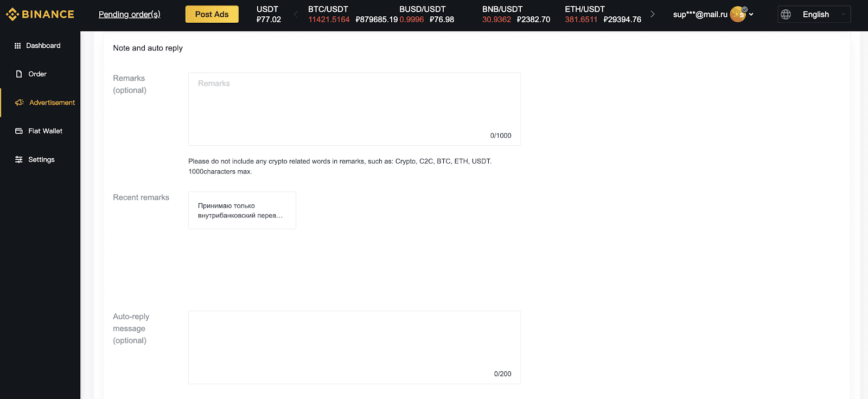Screen dimensions: 868x399
Task: Expand the account dropdown chevron
Action: pos(751,15)
